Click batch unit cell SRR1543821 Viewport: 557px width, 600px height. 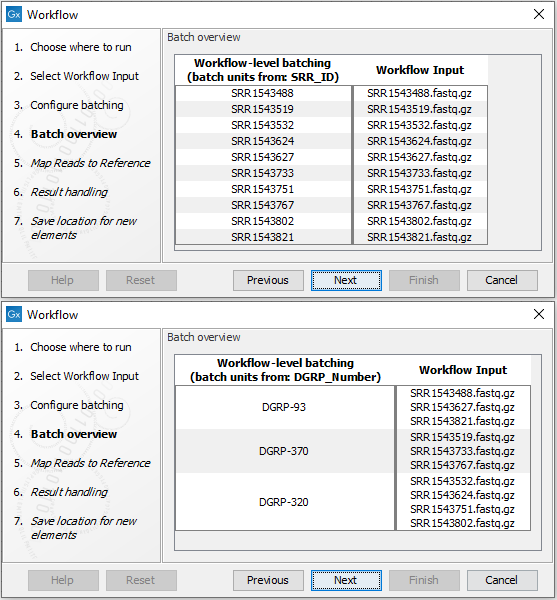pos(263,237)
